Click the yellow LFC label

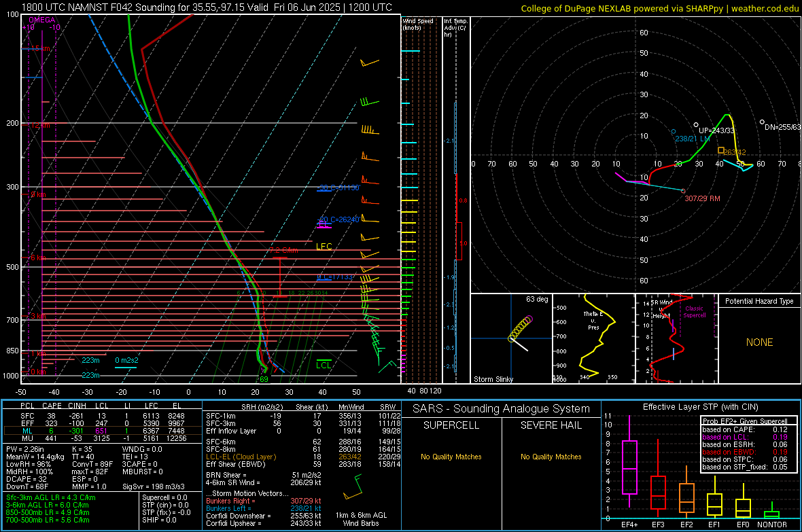tap(324, 247)
